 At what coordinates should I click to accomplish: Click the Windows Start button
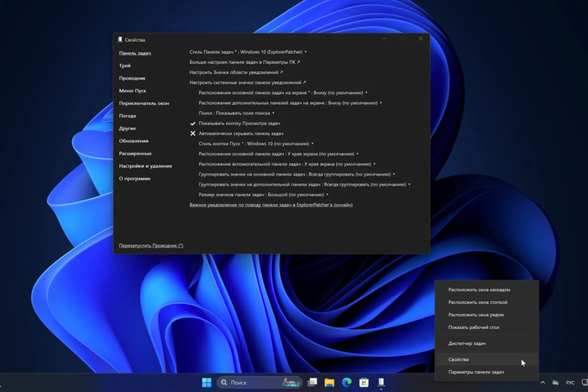tap(207, 383)
